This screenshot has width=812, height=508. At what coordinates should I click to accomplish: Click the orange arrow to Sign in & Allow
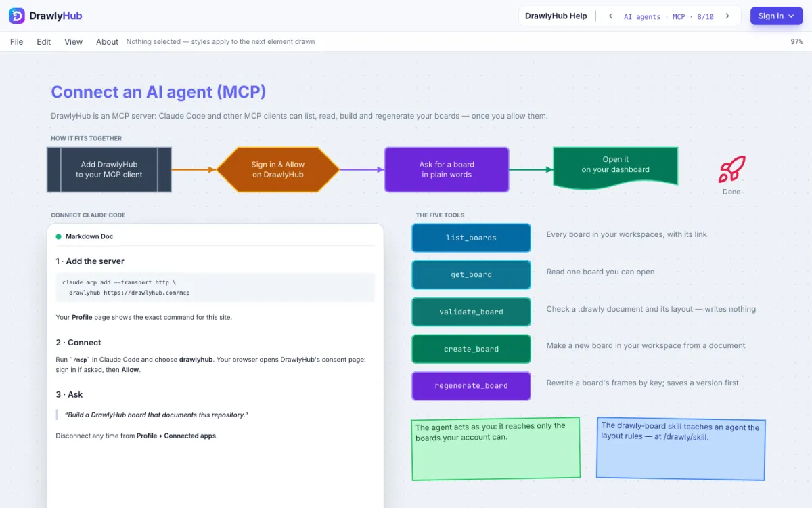coord(194,169)
